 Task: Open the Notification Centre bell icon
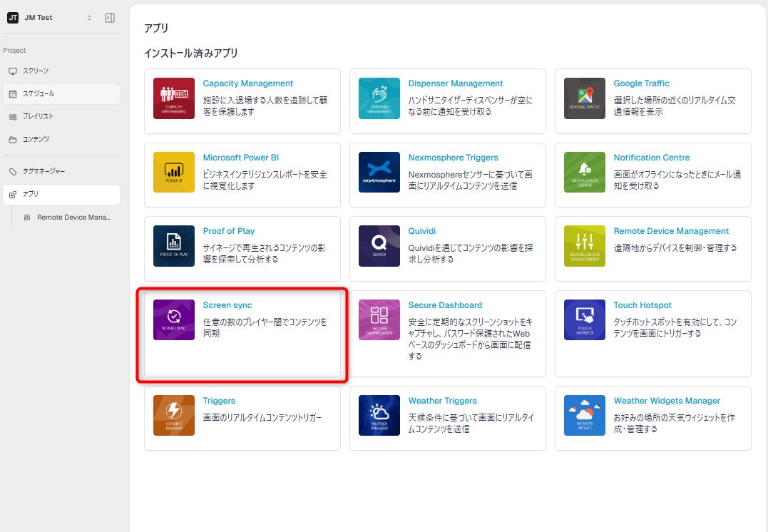pyautogui.click(x=584, y=173)
